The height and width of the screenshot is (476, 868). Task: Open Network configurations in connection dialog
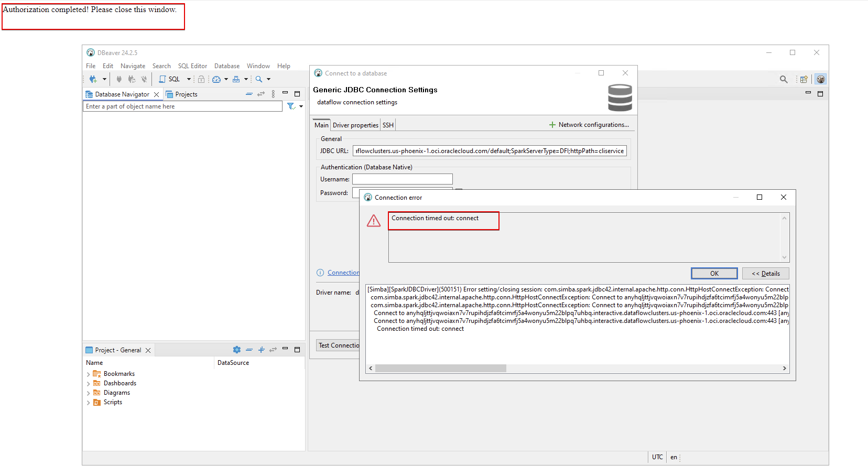589,125
